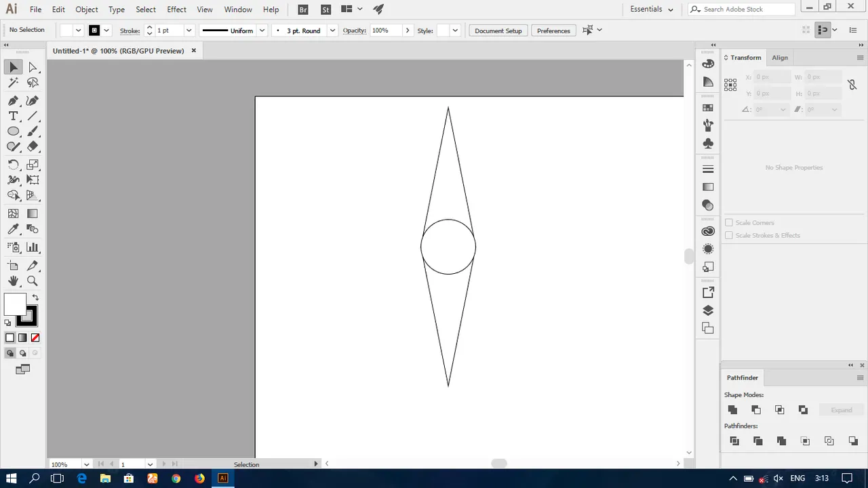Click the Search Adobe Stock field
Screen dimensions: 868x488
(x=741, y=9)
